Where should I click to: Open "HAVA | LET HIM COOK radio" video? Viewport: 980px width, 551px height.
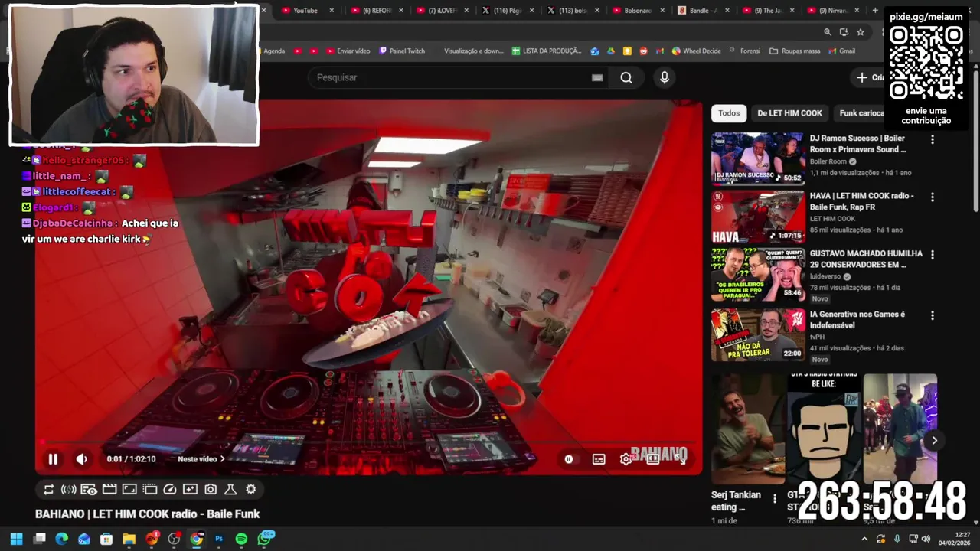861,201
